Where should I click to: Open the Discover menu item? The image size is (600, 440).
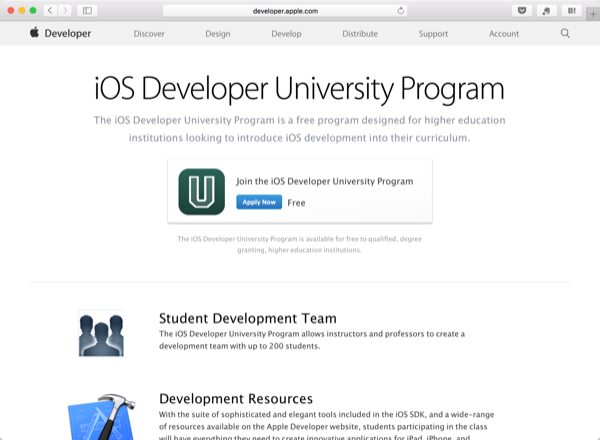149,33
